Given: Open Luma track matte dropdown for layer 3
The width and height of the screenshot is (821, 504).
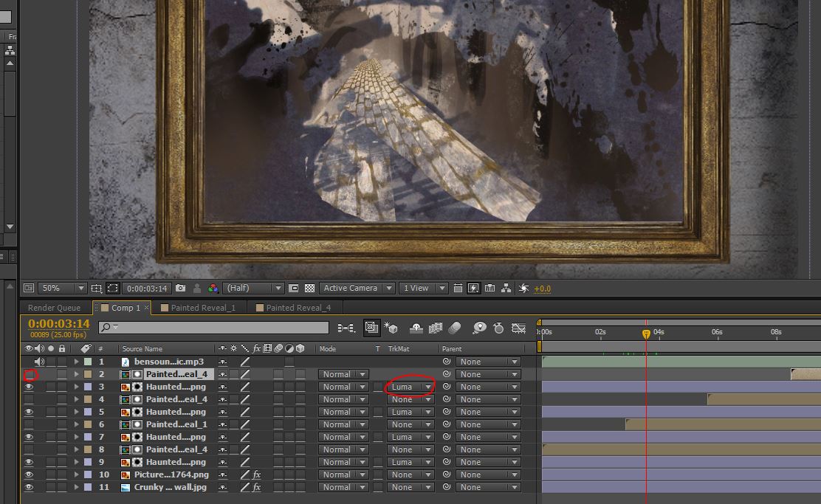Looking at the screenshot, I should (411, 387).
